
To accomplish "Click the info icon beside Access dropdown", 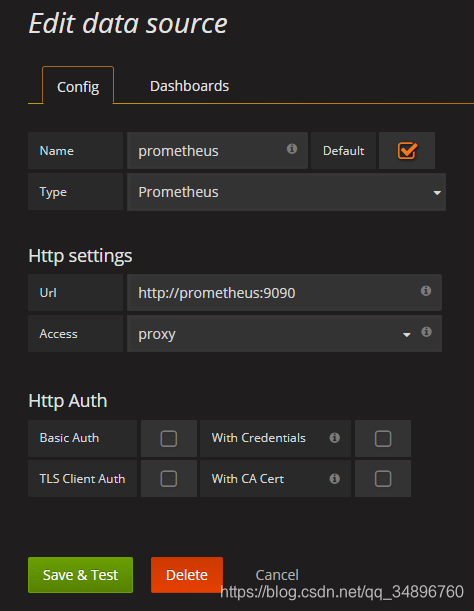I will click(x=426, y=332).
